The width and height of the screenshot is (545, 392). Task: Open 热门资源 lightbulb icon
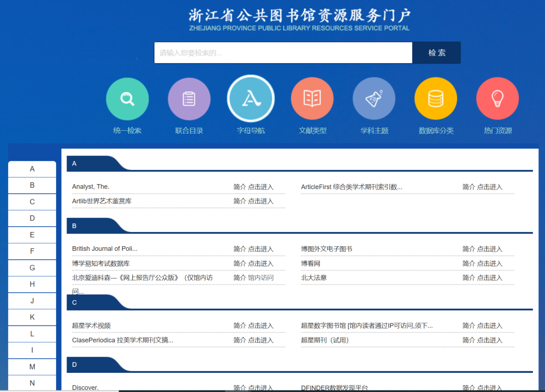[x=498, y=99]
